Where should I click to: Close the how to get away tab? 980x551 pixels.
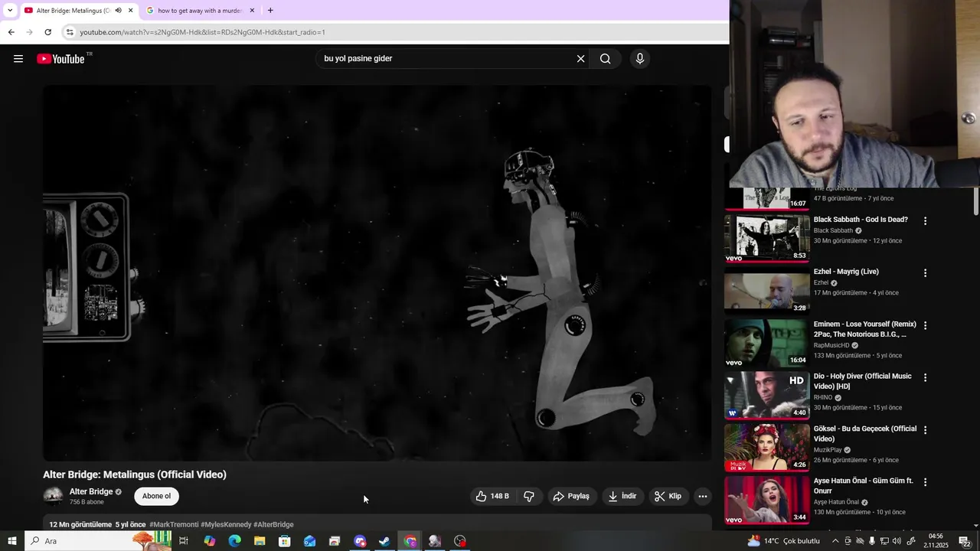(x=252, y=11)
